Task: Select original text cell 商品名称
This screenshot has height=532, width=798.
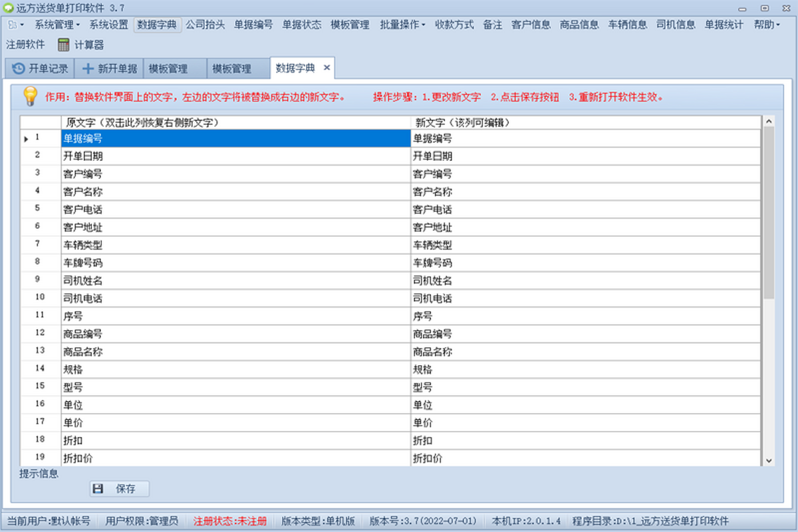Action: click(x=236, y=352)
